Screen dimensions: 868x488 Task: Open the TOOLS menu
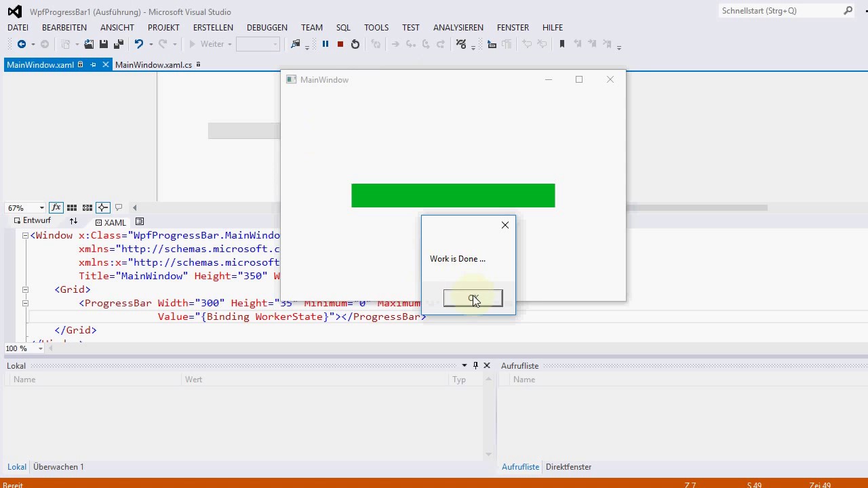(376, 28)
